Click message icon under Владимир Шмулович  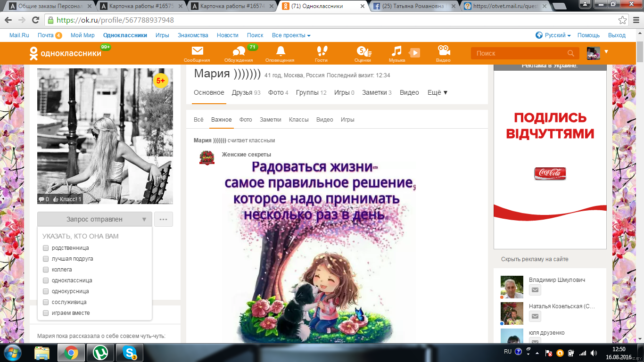pos(535,290)
